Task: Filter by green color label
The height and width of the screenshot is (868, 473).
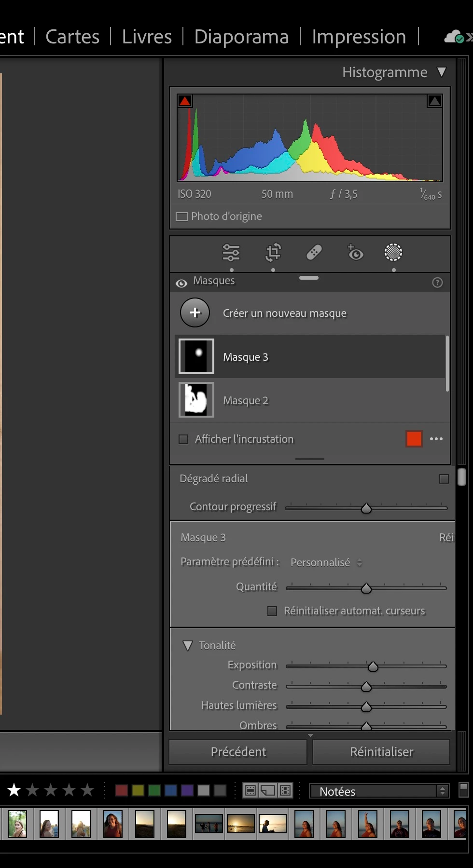Action: [x=154, y=790]
